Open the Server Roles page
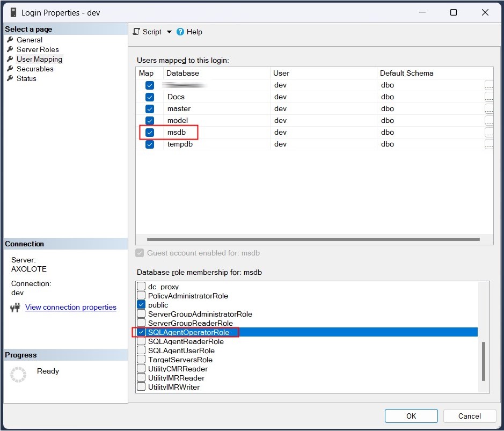Viewport: 504px width, 431px height. click(38, 49)
